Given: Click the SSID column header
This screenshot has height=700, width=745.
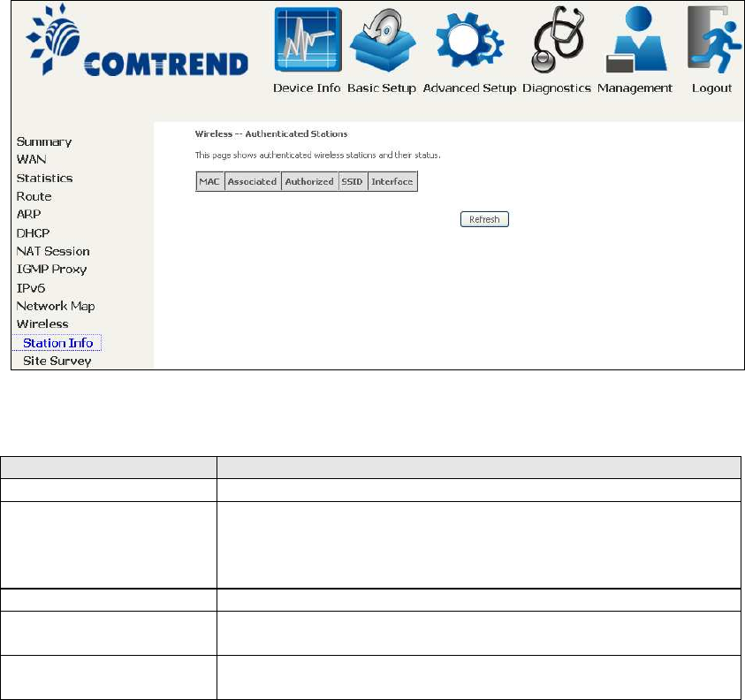Looking at the screenshot, I should coord(353,181).
